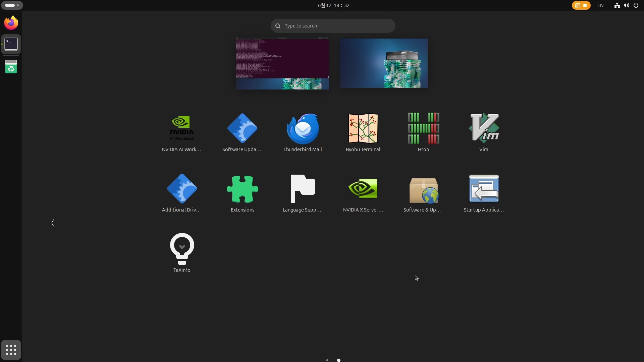Open power menu icon in top bar
The image size is (644, 362).
tap(636, 5)
